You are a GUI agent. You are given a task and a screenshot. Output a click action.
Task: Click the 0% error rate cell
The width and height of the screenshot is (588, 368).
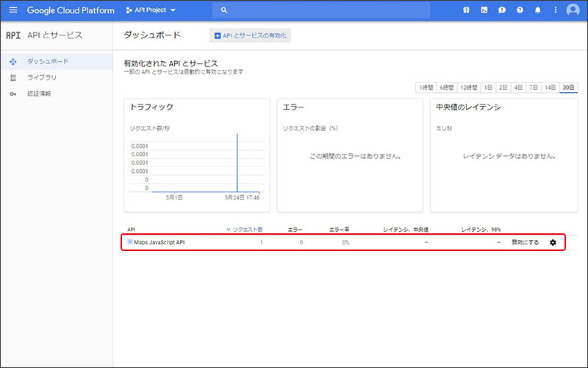tap(345, 243)
